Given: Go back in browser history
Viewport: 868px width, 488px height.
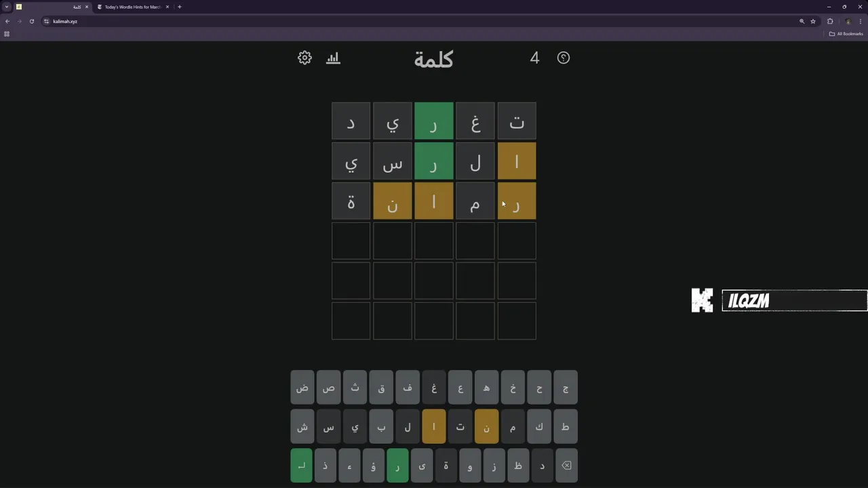Looking at the screenshot, I should 7,21.
